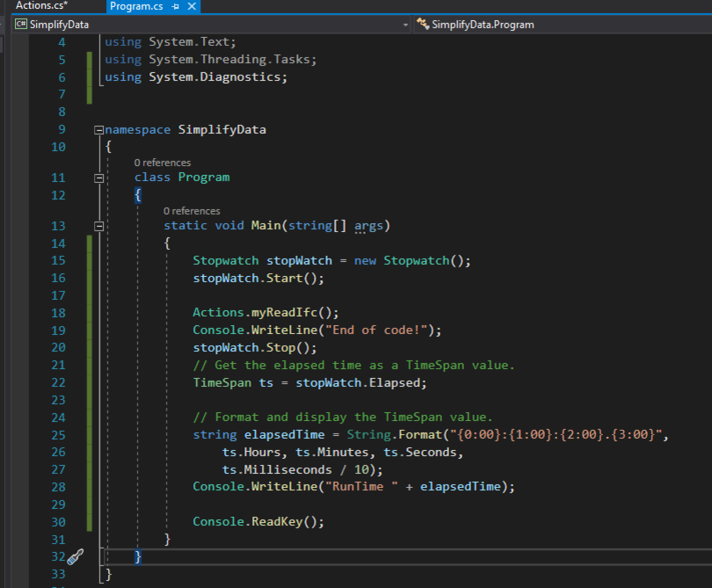Collapse the Program class outline
This screenshot has height=588, width=712.
pyautogui.click(x=98, y=178)
